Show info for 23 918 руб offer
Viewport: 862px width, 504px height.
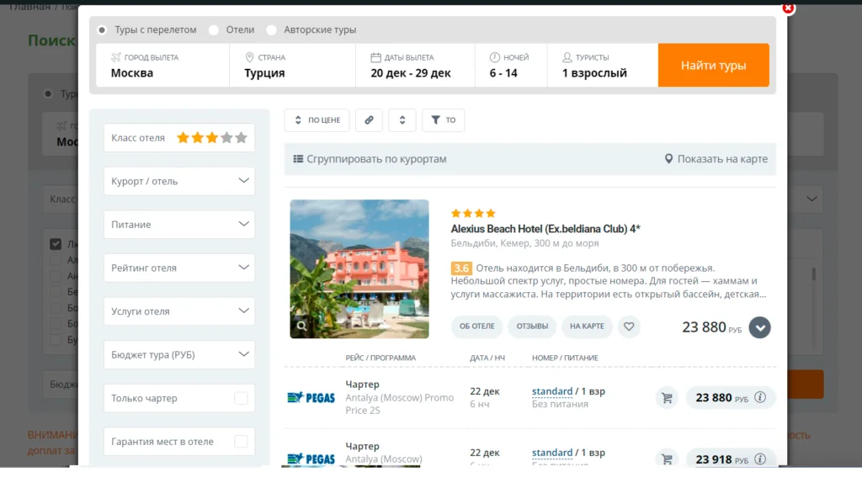[760, 459]
